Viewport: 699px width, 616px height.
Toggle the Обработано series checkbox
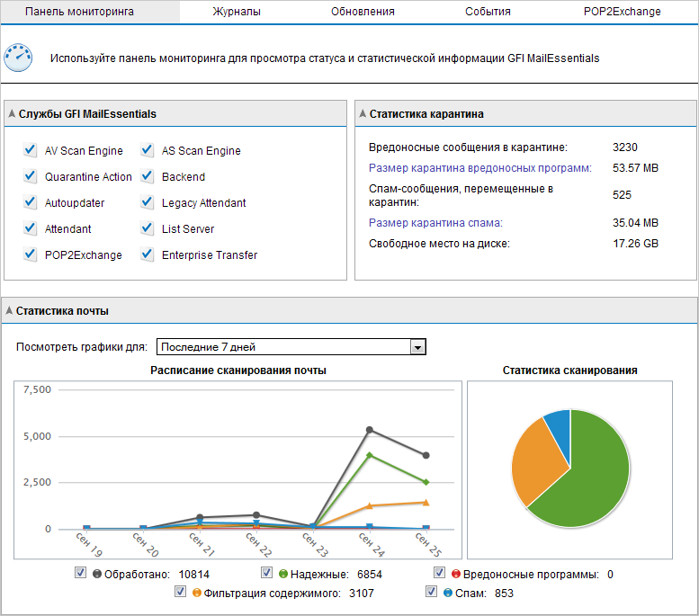(x=80, y=572)
